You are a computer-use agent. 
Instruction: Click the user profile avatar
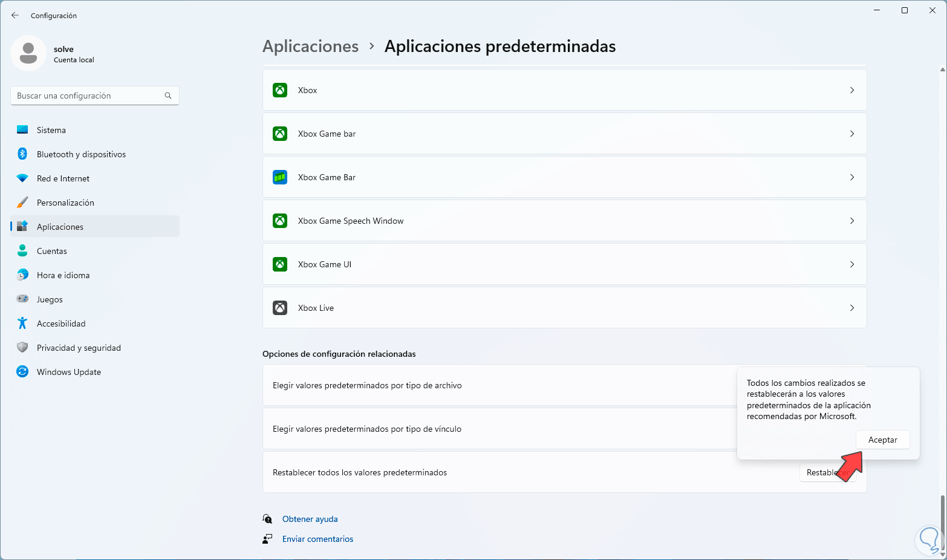pos(28,53)
